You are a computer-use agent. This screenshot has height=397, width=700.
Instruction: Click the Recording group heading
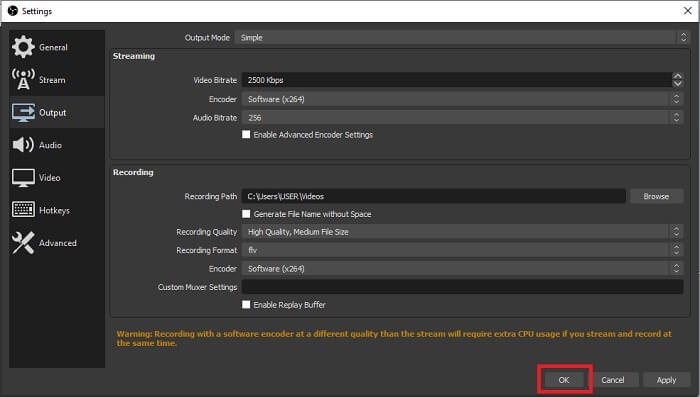pyautogui.click(x=133, y=172)
